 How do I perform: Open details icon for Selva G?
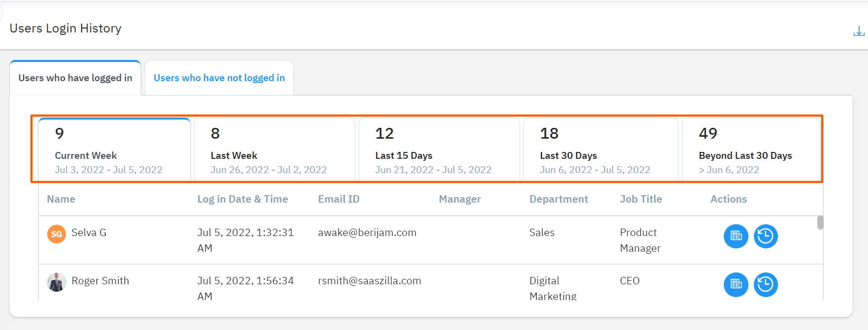click(x=736, y=236)
